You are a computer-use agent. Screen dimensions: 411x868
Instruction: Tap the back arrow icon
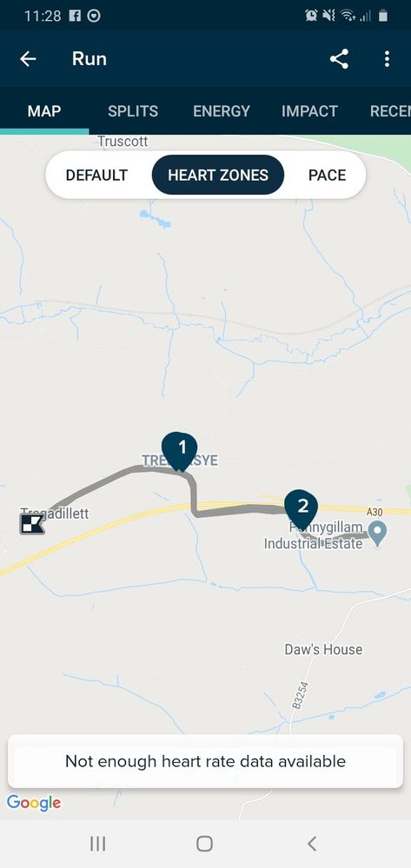pos(28,59)
